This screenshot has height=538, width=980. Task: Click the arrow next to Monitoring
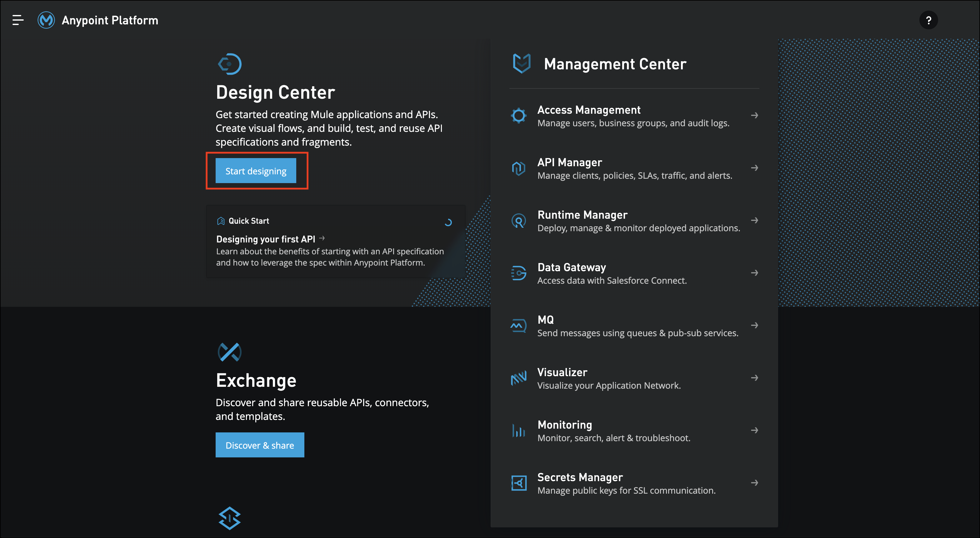coord(754,430)
